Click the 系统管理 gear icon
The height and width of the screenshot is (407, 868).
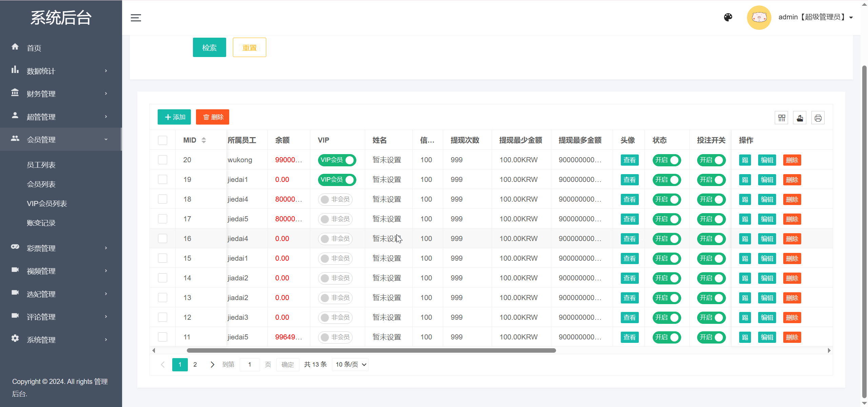point(15,338)
